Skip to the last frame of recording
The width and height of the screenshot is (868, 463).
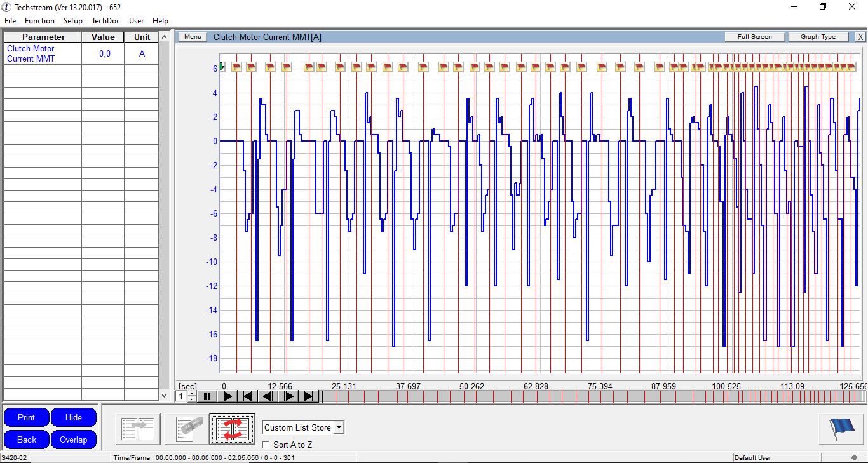(x=309, y=396)
